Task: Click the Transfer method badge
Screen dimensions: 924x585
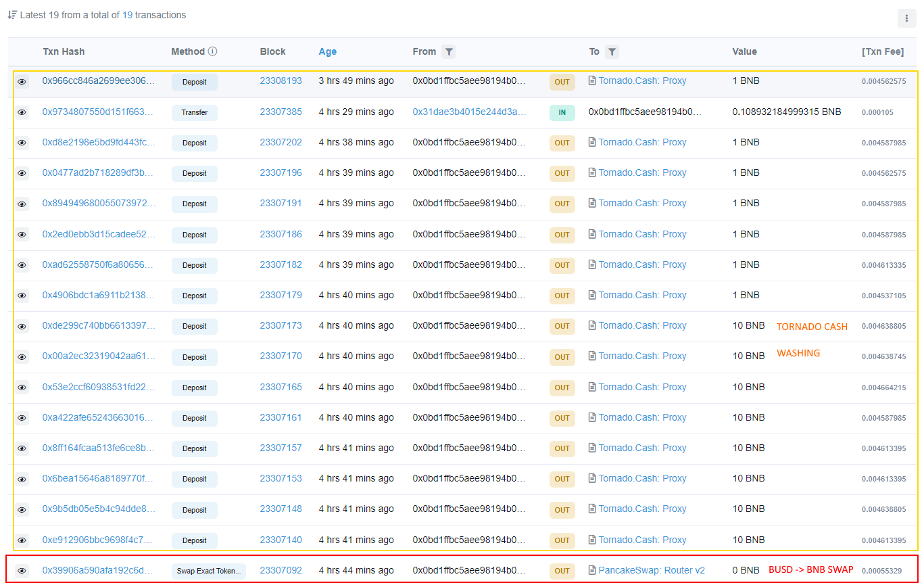Action: [195, 112]
